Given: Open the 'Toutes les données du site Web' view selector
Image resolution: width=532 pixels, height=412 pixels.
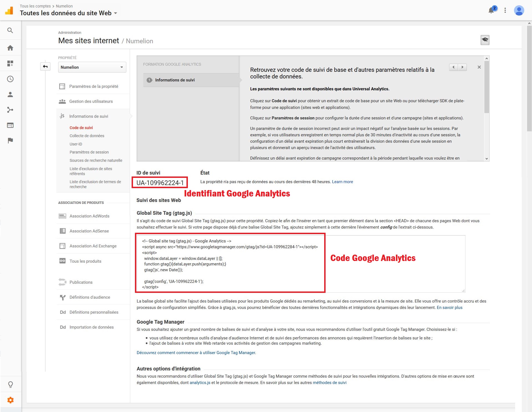Looking at the screenshot, I should pos(68,13).
